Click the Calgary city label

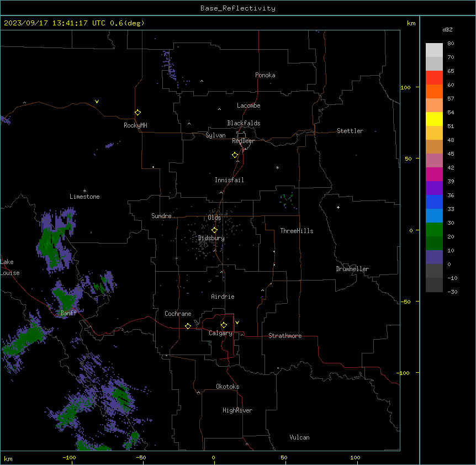tap(220, 333)
